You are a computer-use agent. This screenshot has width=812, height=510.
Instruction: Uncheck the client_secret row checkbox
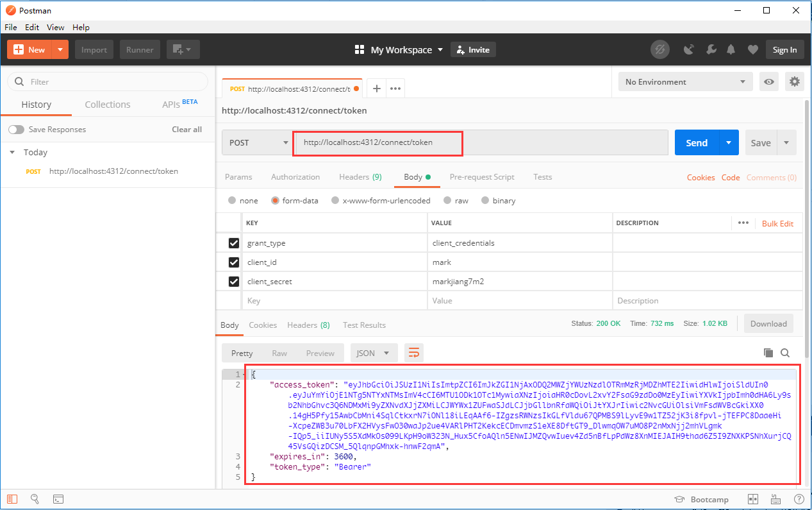click(x=234, y=282)
